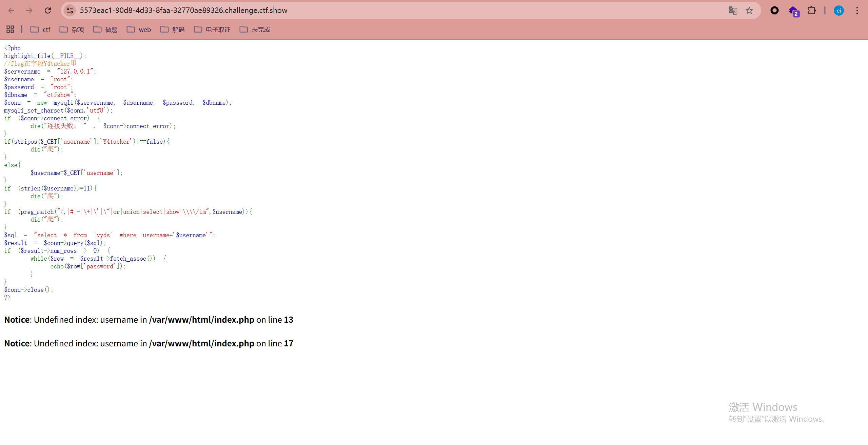
Task: Open the 解码 bookmark folder
Action: coord(173,29)
